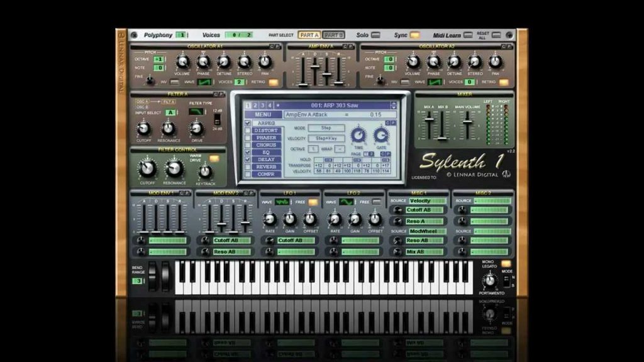The image size is (644, 362).
Task: Toggle the Warm Drive switch
Action: [x=214, y=158]
